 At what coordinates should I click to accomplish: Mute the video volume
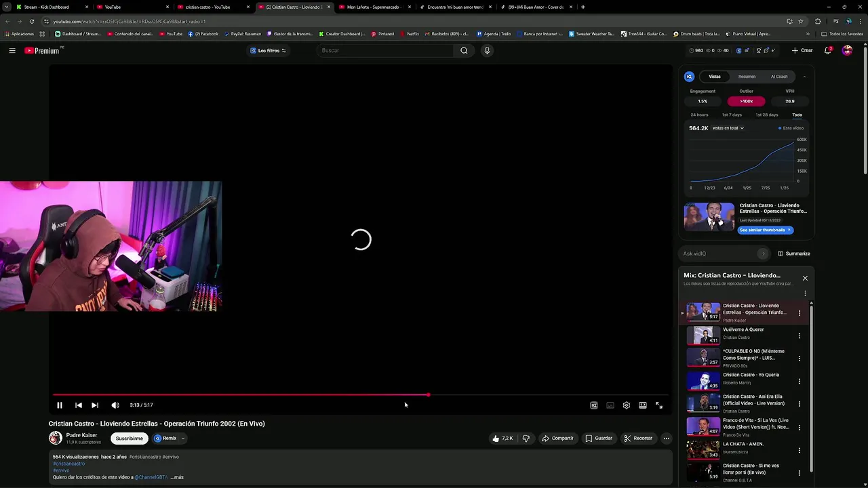coord(115,405)
